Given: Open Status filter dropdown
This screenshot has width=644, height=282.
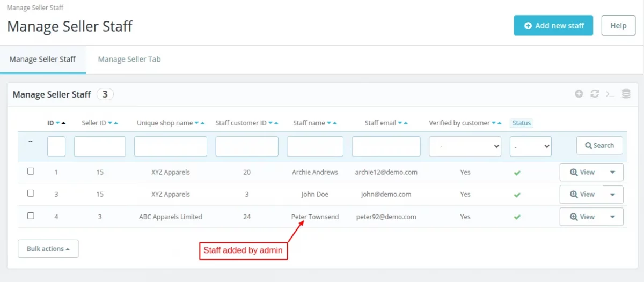Looking at the screenshot, I should pos(530,146).
